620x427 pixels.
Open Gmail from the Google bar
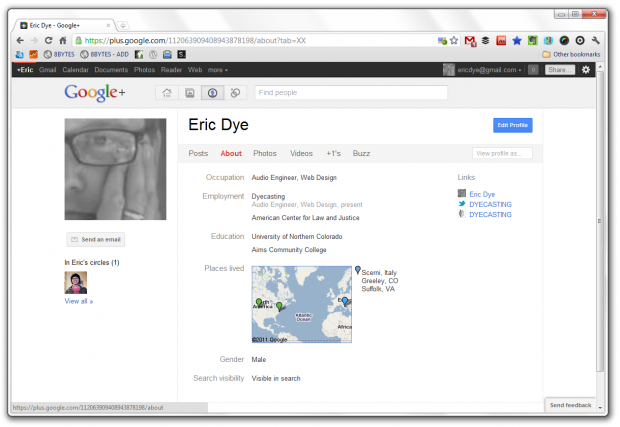point(47,70)
